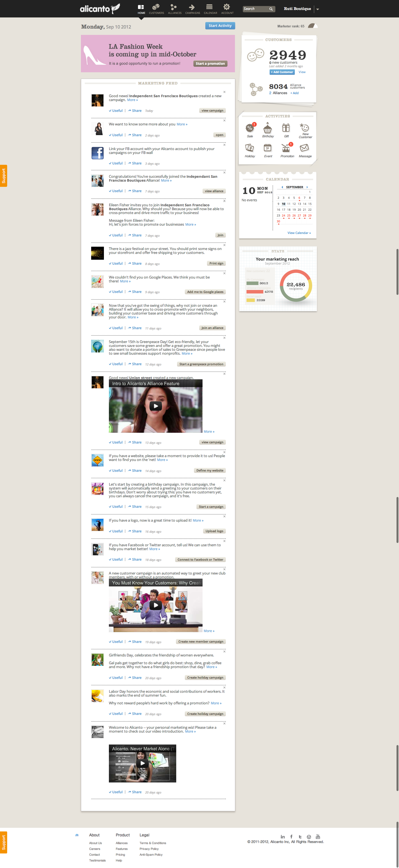Screen dimensions: 399x868
Task: Click the smiley faces customers icon
Action: (x=255, y=55)
